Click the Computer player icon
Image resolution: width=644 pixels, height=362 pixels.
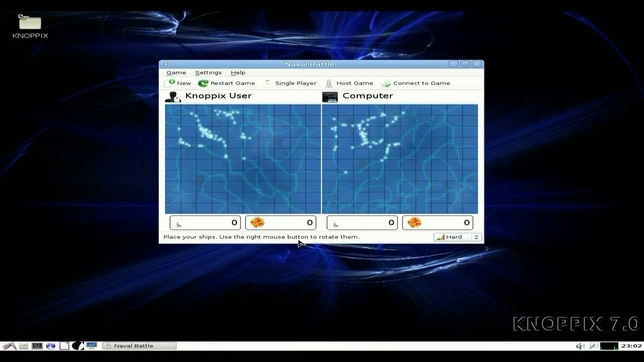[330, 97]
